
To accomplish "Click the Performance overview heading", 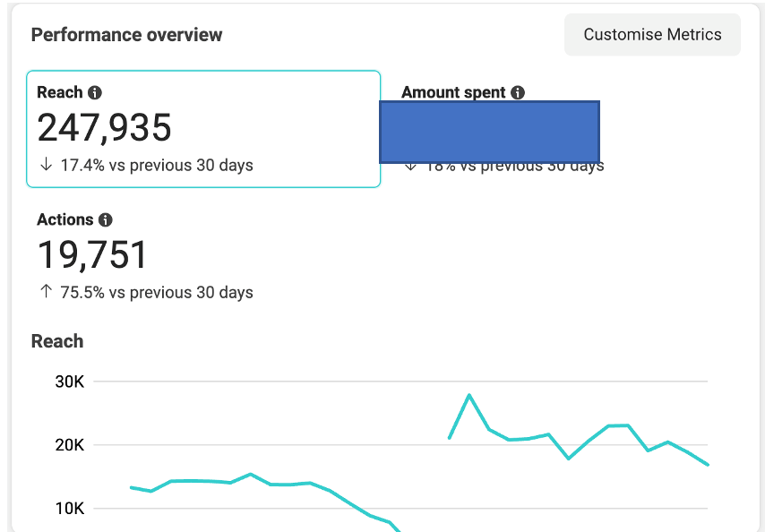I will pyautogui.click(x=126, y=35).
